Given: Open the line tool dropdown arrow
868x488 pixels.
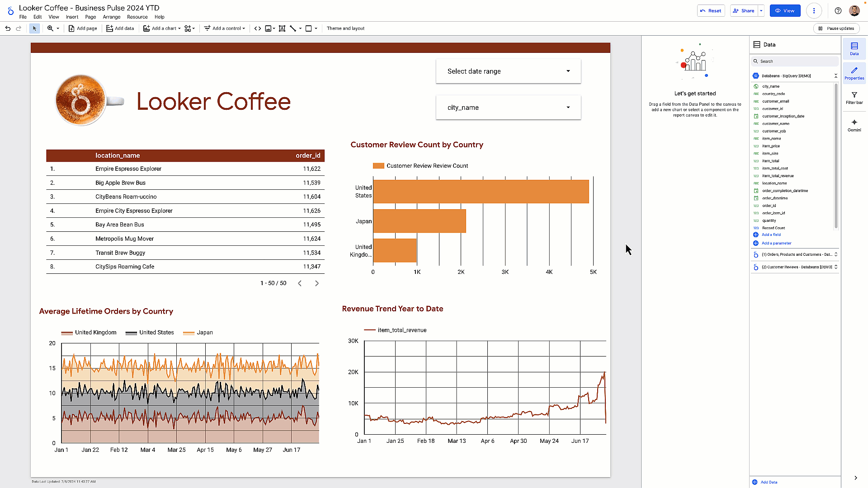Looking at the screenshot, I should 300,28.
